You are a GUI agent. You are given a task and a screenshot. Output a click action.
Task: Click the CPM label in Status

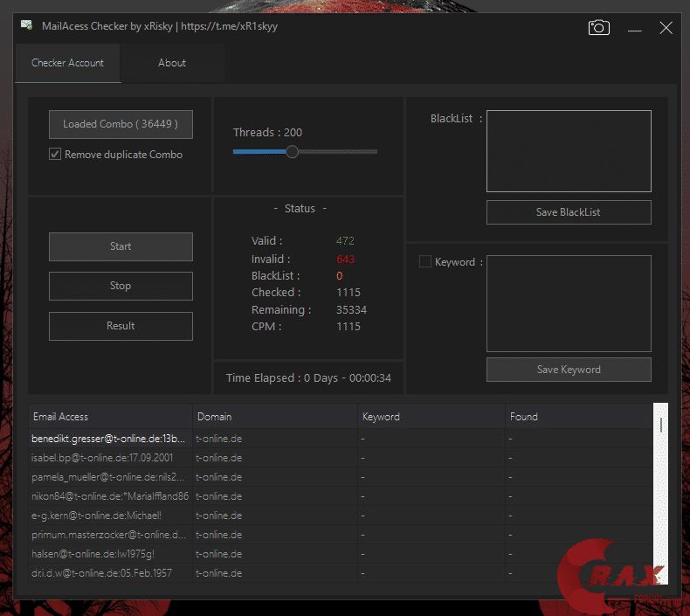266,327
